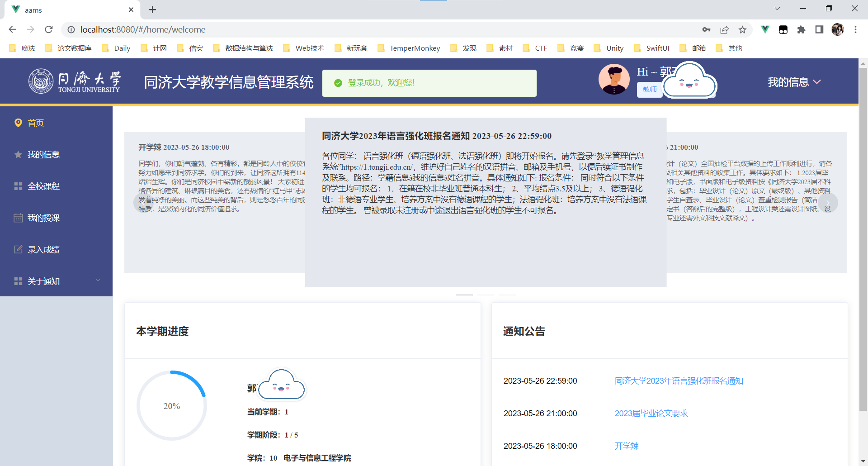868x466 pixels.
Task: Open the extensions puzzle icon
Action: [801, 29]
